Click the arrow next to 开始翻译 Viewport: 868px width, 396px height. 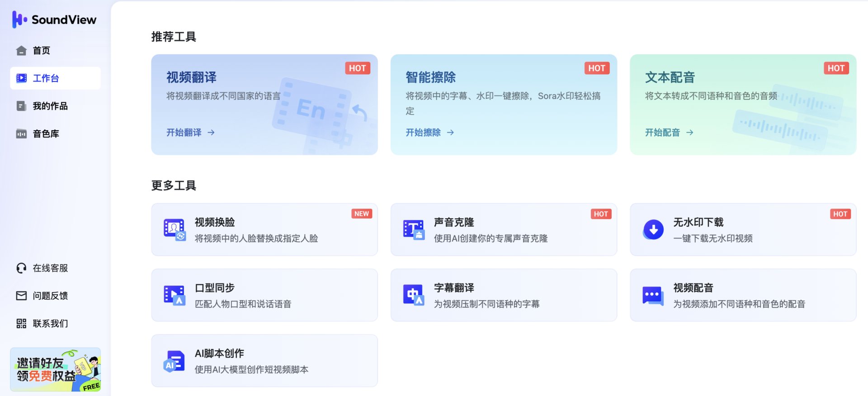[211, 133]
